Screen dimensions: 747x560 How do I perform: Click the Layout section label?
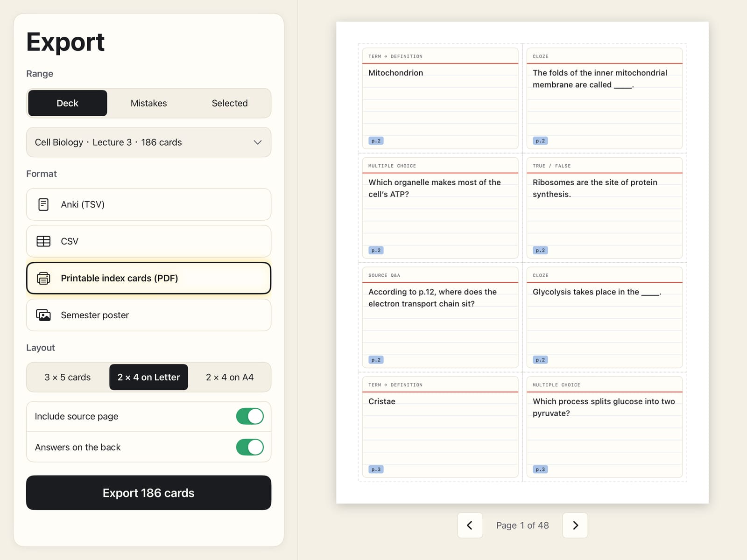pyautogui.click(x=41, y=348)
